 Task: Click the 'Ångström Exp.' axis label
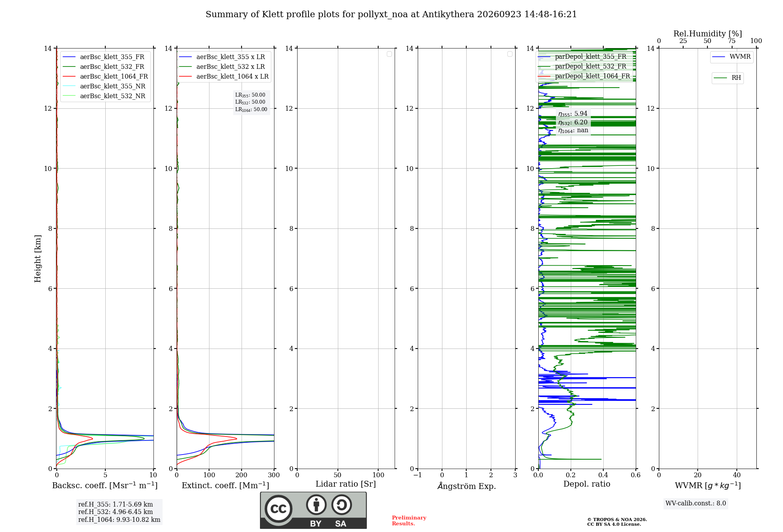click(467, 486)
